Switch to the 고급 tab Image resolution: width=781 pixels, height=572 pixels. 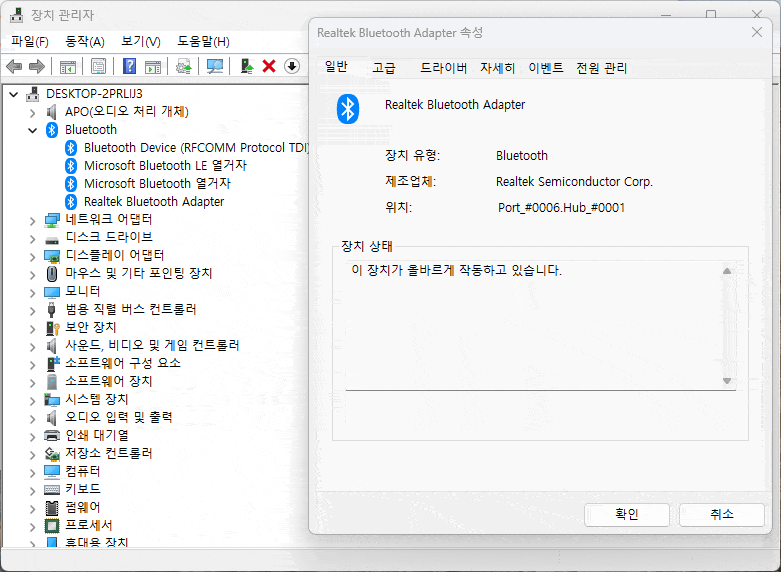[x=384, y=68]
